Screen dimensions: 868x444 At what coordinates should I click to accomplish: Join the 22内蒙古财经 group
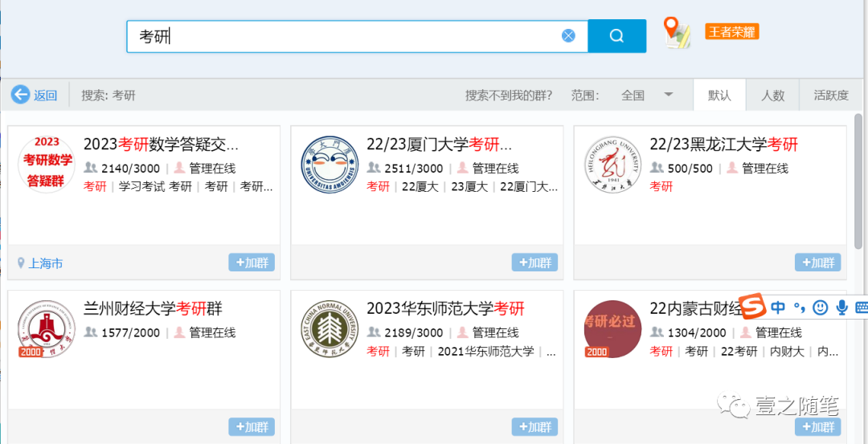817,427
